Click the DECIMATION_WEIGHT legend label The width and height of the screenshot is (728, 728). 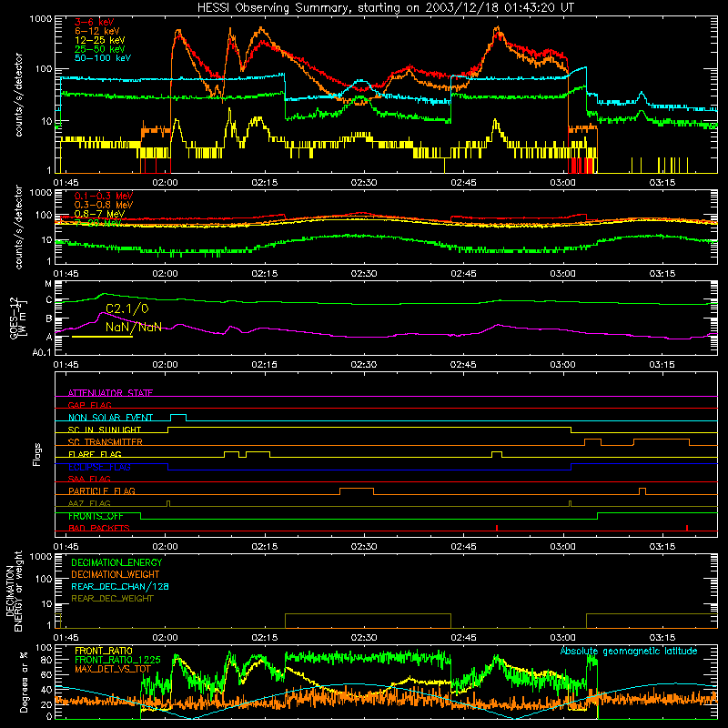click(116, 574)
